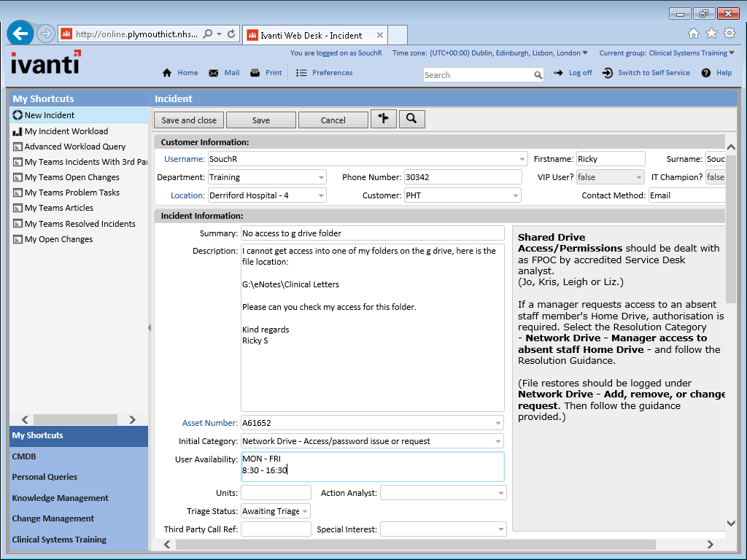
Task: Click the Units input field
Action: pyautogui.click(x=276, y=493)
